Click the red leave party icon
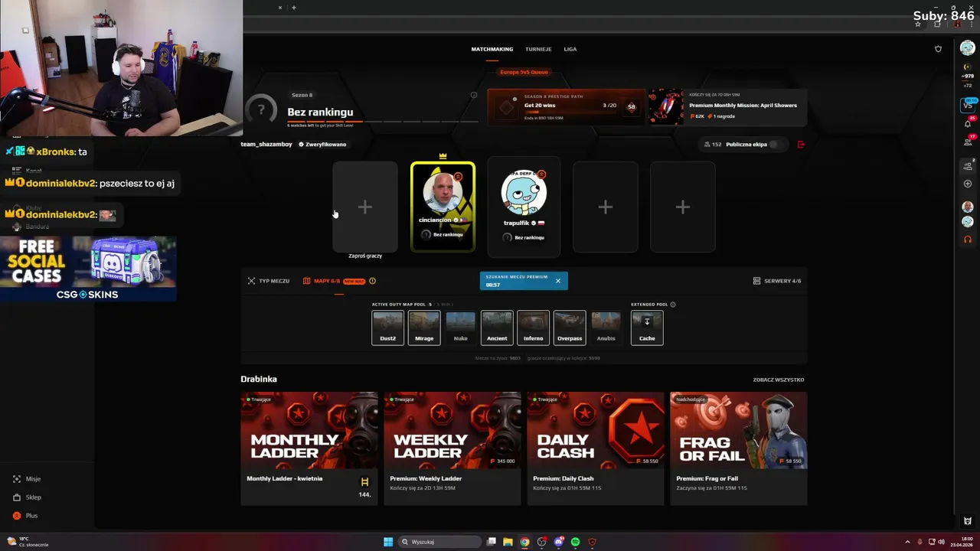This screenshot has height=551, width=980. click(x=801, y=144)
